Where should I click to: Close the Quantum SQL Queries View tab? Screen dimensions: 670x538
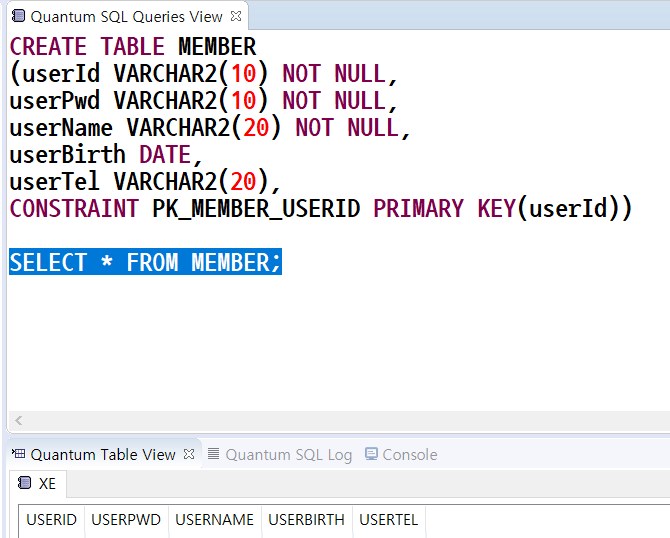click(x=236, y=16)
